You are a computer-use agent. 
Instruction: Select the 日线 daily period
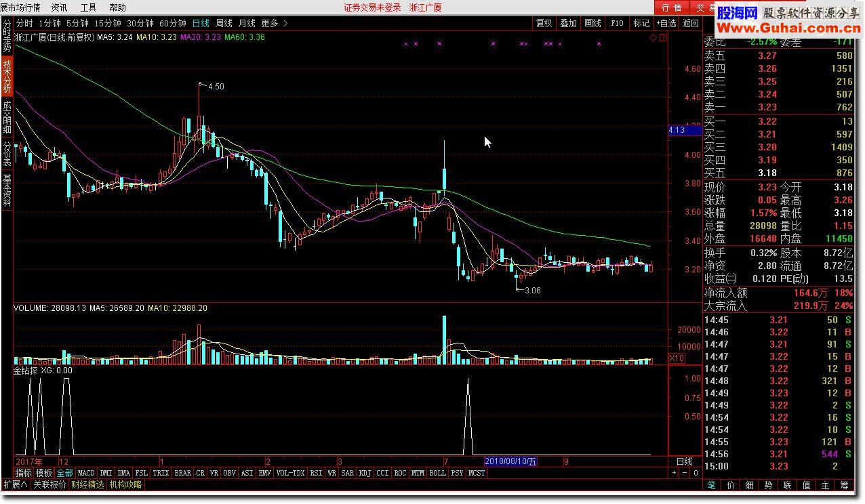pyautogui.click(x=201, y=23)
